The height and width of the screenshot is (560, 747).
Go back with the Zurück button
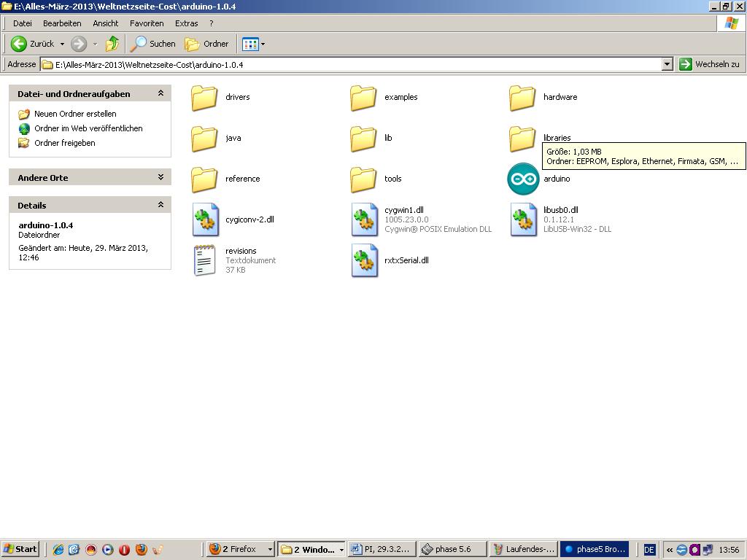(x=32, y=44)
